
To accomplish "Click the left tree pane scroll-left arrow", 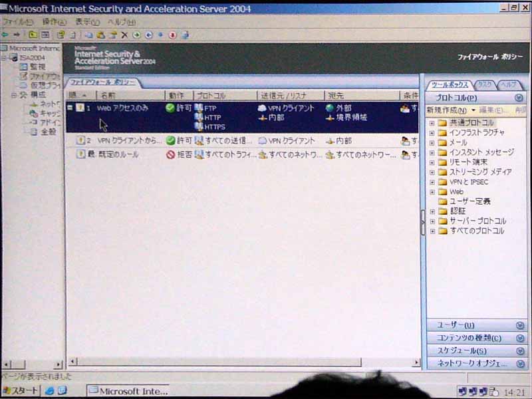I will point(6,364).
